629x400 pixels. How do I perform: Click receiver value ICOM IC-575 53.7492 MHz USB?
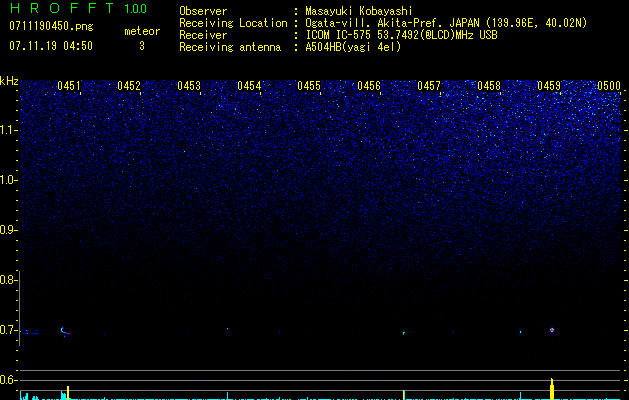[401, 35]
